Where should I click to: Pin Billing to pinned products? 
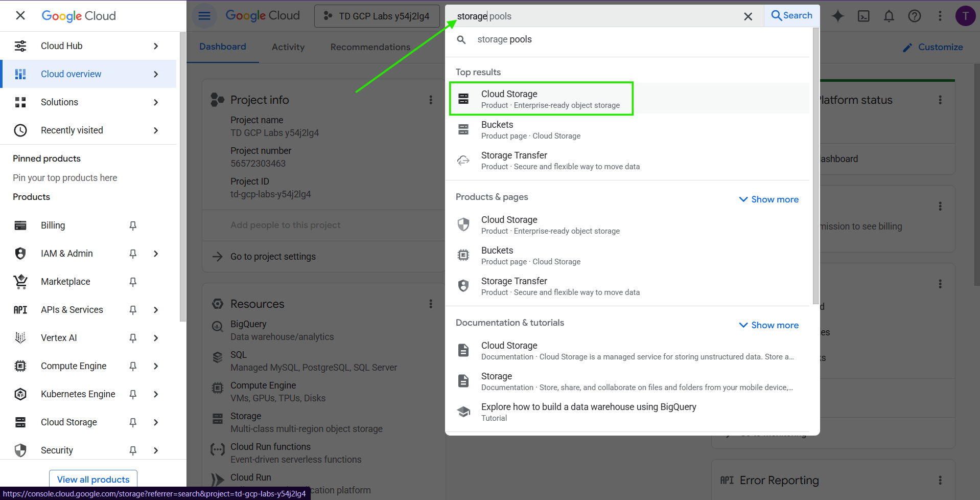tap(133, 225)
